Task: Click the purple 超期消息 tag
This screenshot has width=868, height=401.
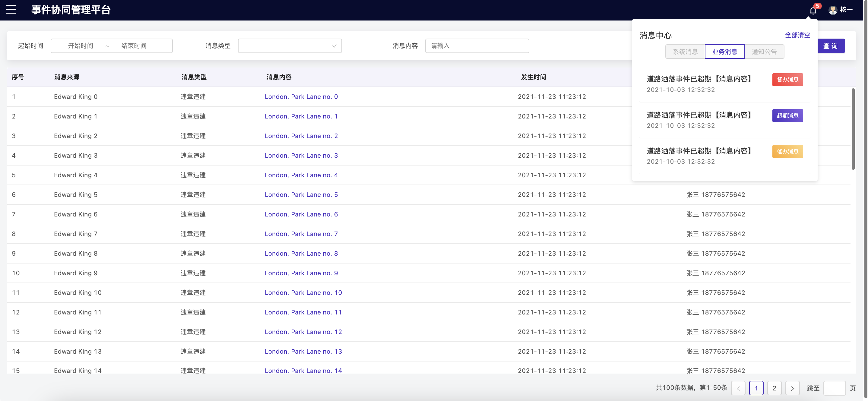Action: click(787, 115)
